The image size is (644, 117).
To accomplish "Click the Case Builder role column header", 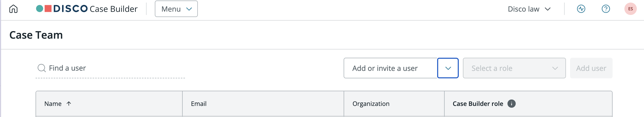I will [x=478, y=104].
